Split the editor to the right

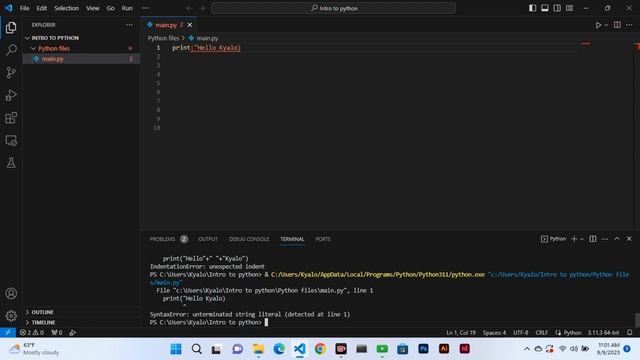click(617, 25)
